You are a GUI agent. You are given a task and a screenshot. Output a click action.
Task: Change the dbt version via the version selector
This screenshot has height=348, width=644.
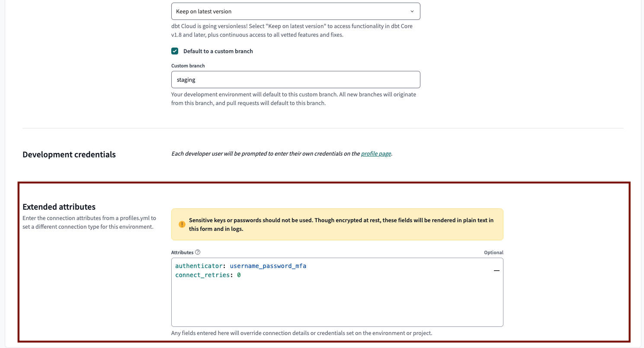coord(295,11)
